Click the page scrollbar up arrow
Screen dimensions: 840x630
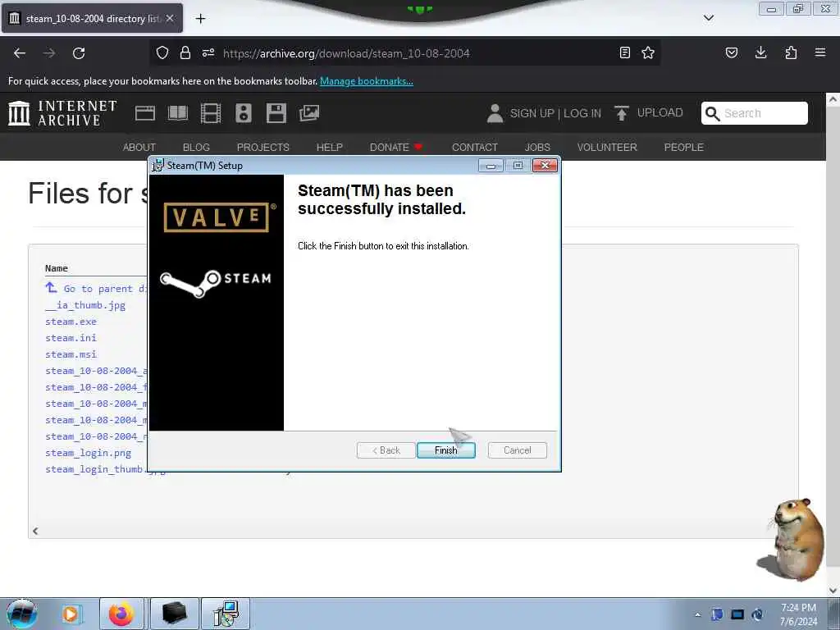coord(833,99)
